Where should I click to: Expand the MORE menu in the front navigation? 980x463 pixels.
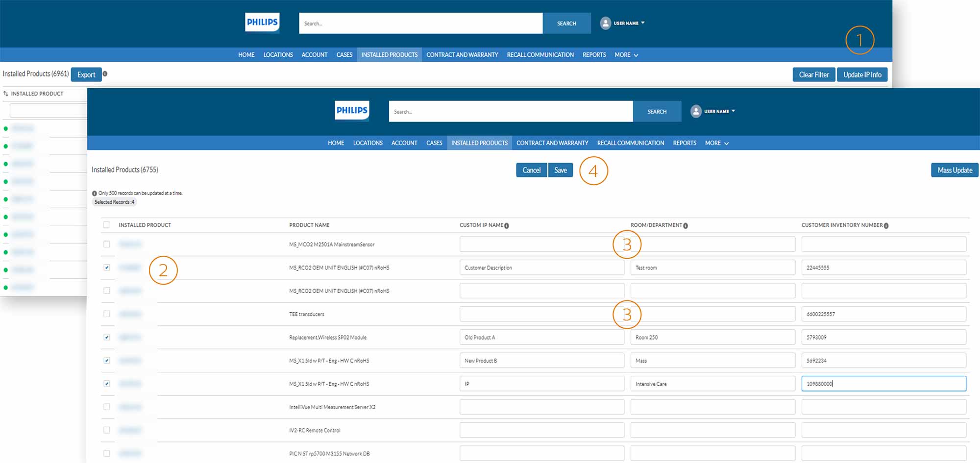[716, 143]
